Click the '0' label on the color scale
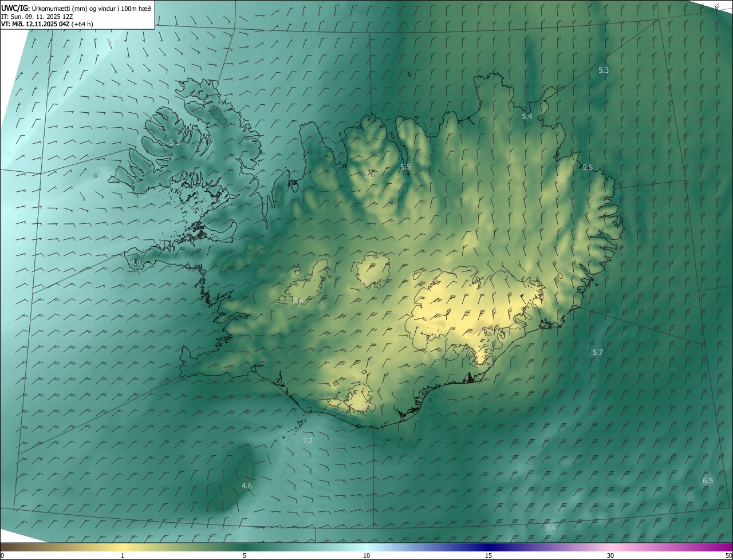This screenshot has width=733, height=560. click(2, 556)
